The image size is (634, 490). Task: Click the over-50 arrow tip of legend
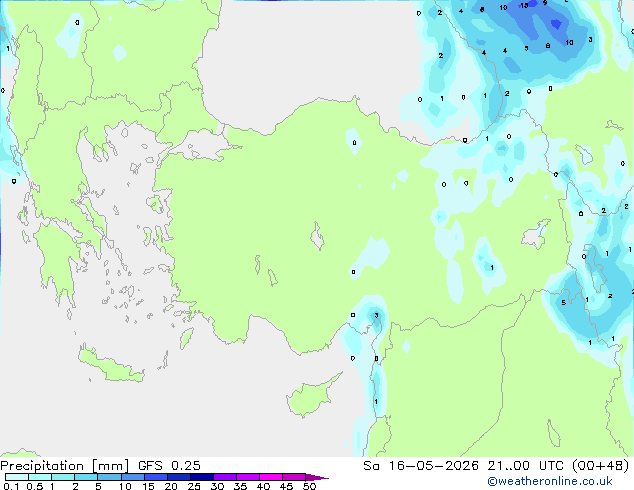[317, 477]
